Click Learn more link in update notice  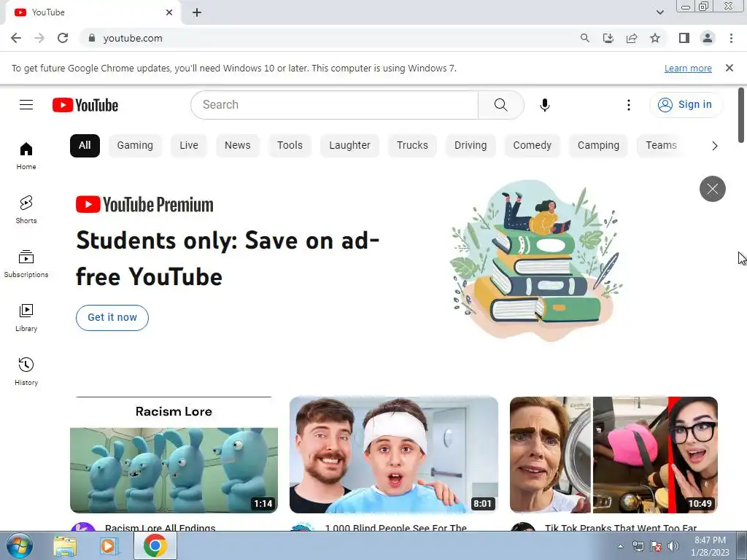click(688, 68)
